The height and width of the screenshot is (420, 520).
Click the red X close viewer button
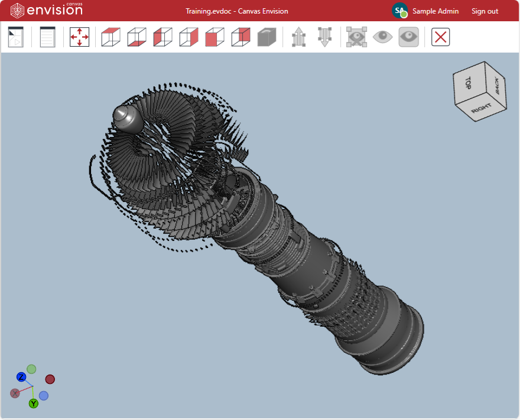[x=440, y=37]
